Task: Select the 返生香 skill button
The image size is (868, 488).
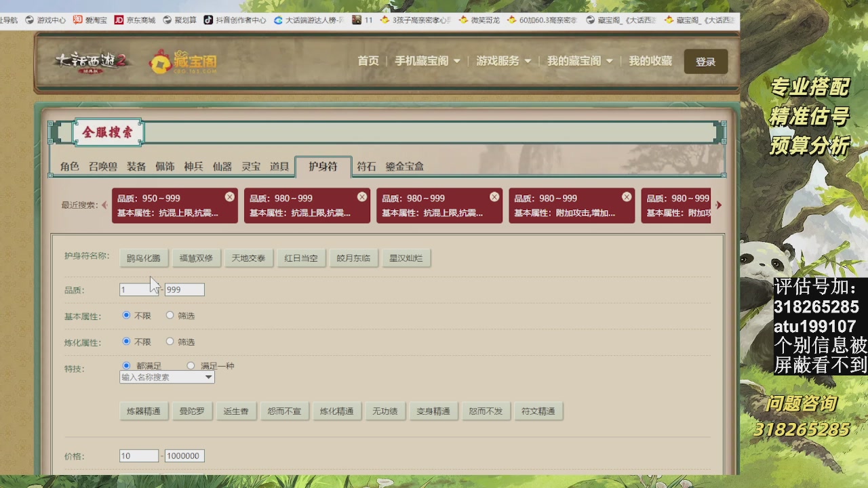Action: pos(236,411)
